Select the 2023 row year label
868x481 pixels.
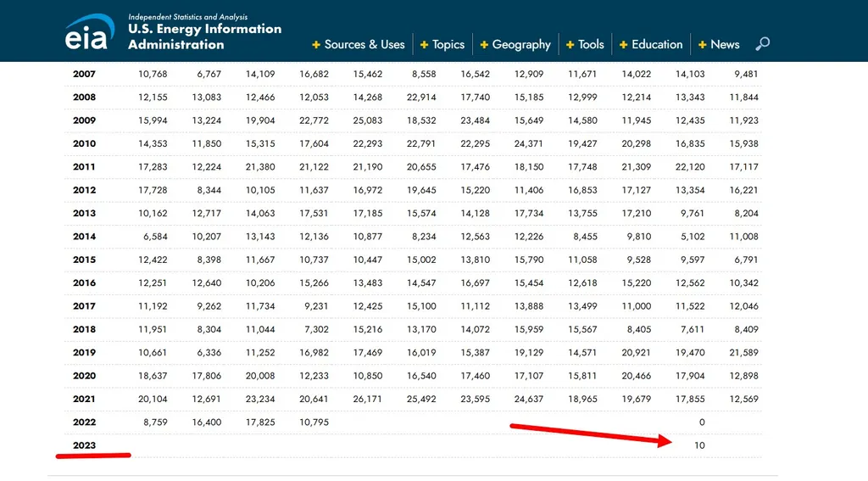[x=85, y=445]
